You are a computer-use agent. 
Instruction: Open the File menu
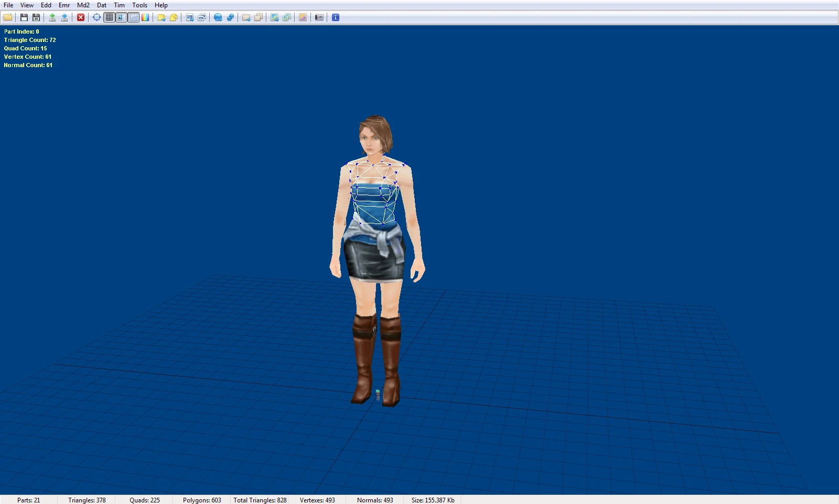8,5
